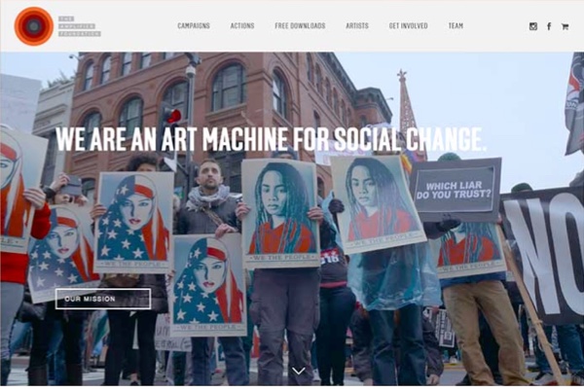This screenshot has width=584, height=392.
Task: Click The Amplifier Foundation logo text
Action: point(80,26)
